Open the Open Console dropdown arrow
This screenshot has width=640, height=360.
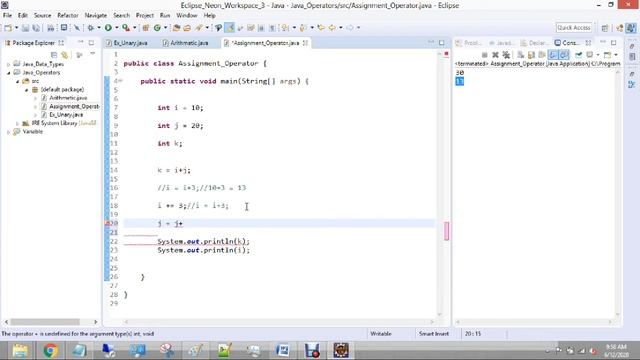(616, 55)
